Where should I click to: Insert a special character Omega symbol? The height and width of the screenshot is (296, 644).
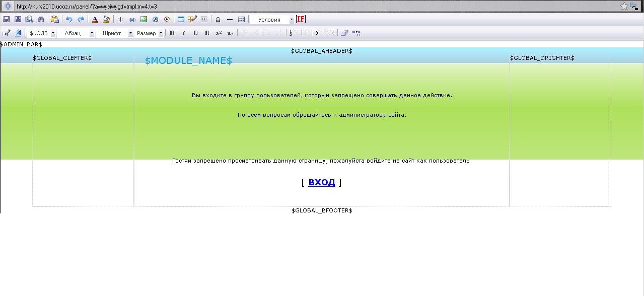click(218, 19)
